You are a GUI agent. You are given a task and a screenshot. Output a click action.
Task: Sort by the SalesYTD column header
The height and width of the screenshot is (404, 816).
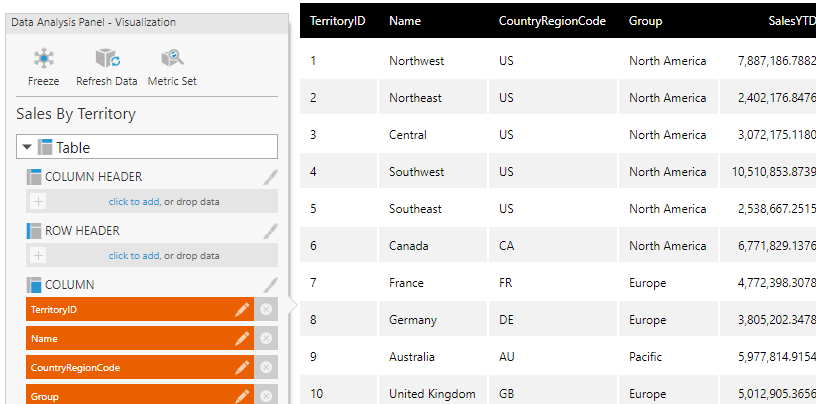coord(791,21)
